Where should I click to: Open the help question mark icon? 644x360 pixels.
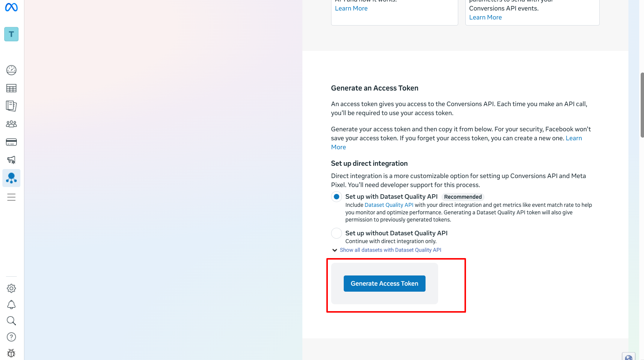point(11,337)
